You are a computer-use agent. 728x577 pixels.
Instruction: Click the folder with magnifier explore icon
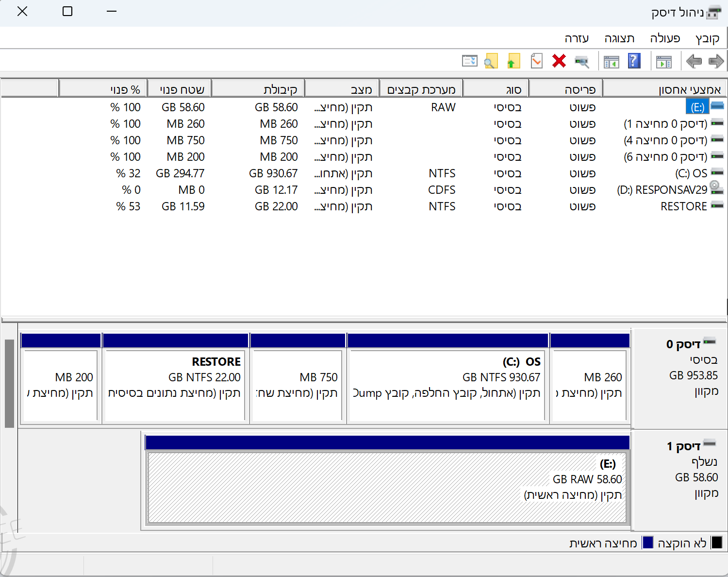(x=491, y=61)
